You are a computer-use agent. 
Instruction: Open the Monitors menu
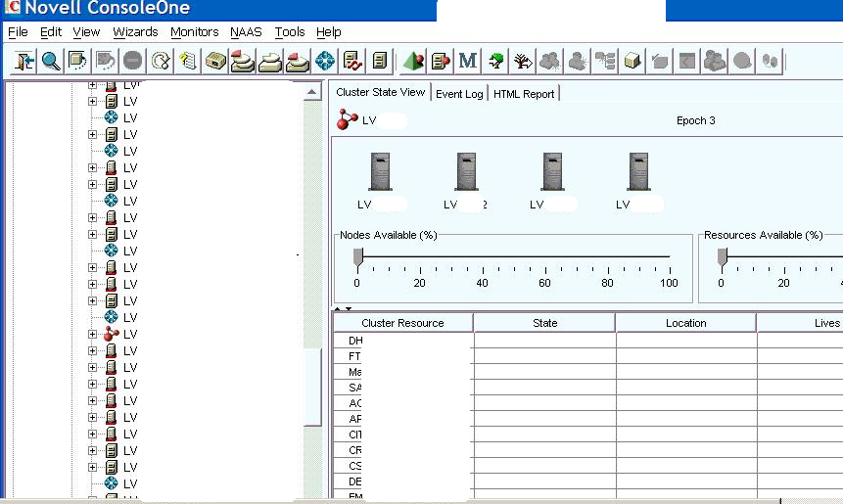coord(194,32)
